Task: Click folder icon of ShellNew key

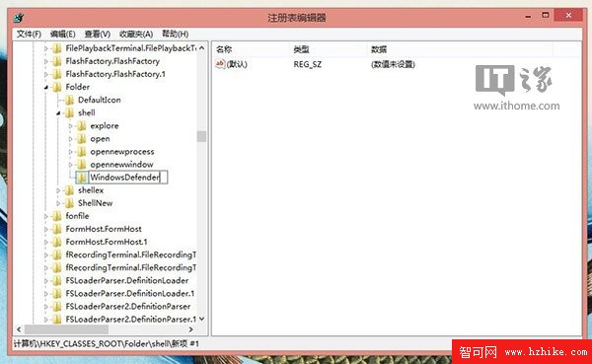Action: (x=69, y=203)
